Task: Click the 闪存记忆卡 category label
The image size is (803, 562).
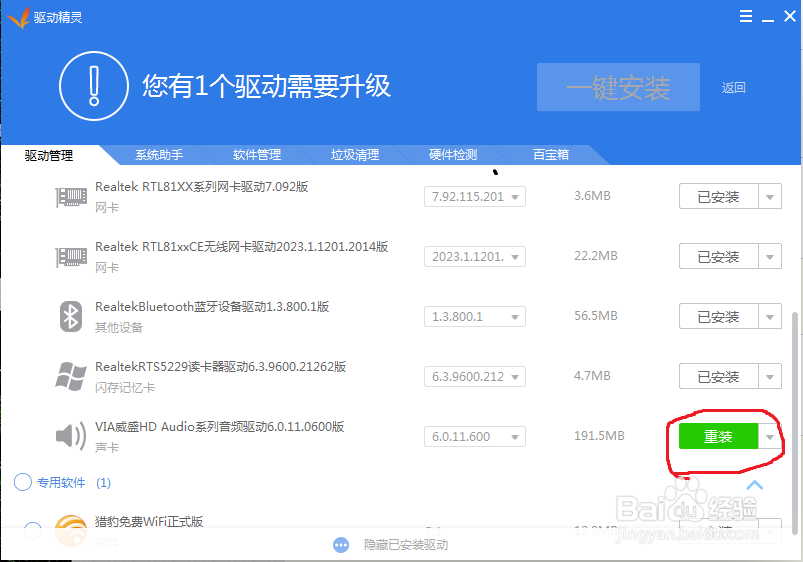Action: [x=125, y=388]
